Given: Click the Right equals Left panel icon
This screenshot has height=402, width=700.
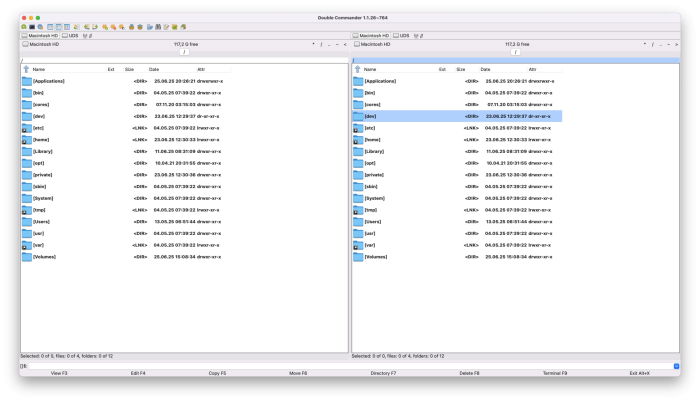Looking at the screenshot, I should (95, 27).
